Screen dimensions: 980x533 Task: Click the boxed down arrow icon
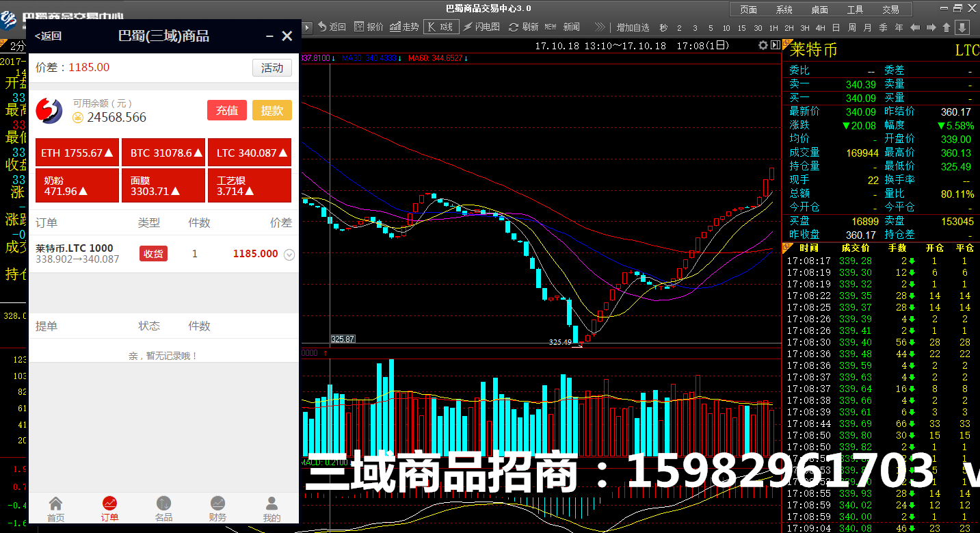pos(962,27)
